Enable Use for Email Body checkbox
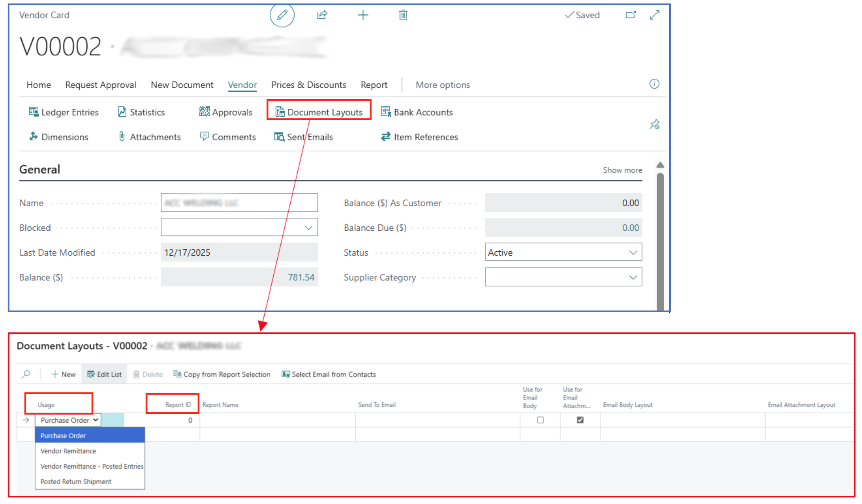This screenshot has height=504, width=862. 540,420
